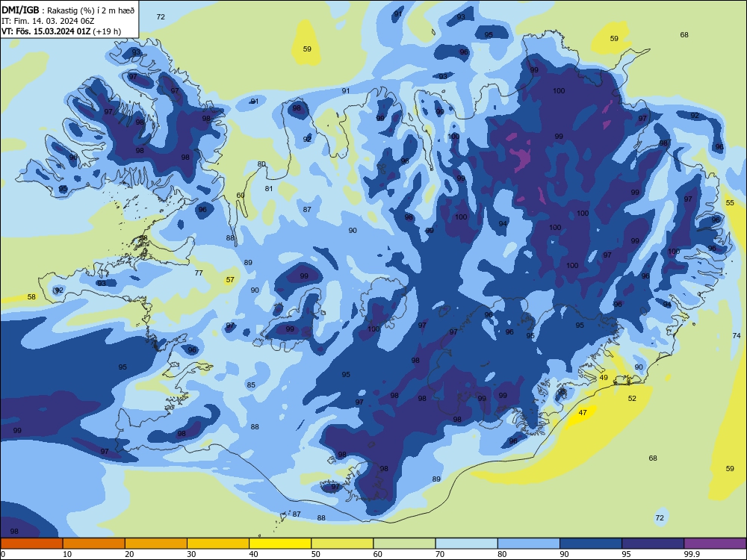Click the indigo 95–99.9 legend swatch
The width and height of the screenshot is (747, 560).
(653, 544)
